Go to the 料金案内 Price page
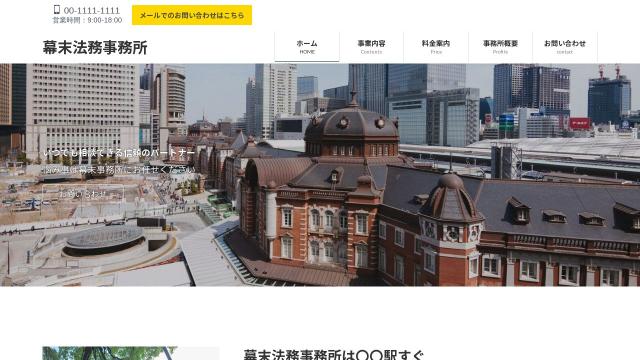This screenshot has height=360, width=640. tap(436, 47)
